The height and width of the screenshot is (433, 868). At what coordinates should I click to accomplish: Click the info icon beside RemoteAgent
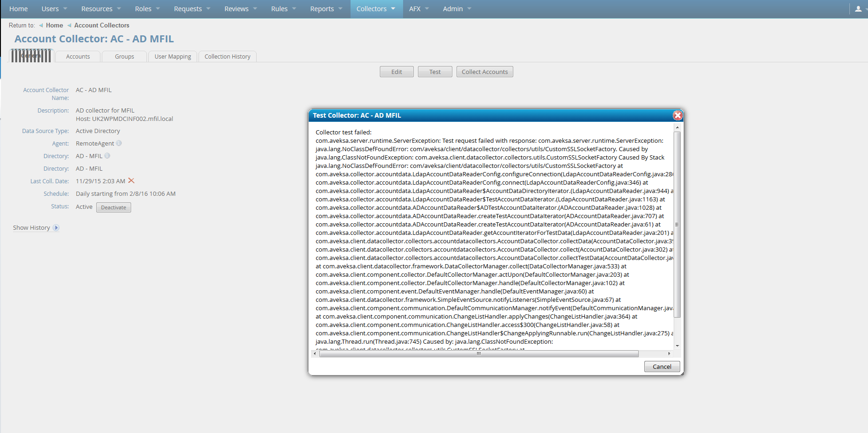(x=119, y=143)
